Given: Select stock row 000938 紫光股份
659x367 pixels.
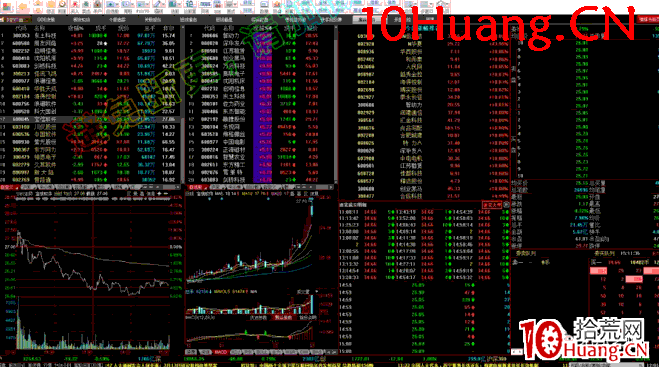Looking at the screenshot, I should point(90,142).
